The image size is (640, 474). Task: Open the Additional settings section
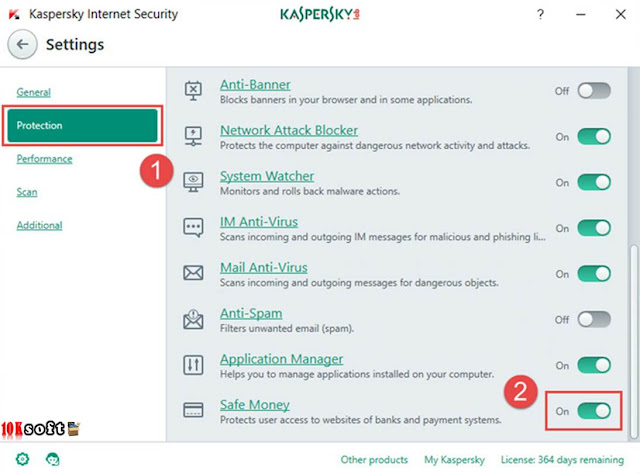pos(40,225)
